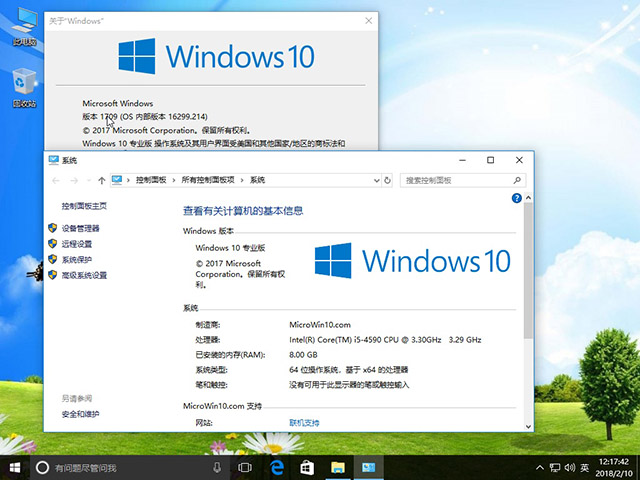Click scrollbar down arrow in System window

tap(528, 427)
